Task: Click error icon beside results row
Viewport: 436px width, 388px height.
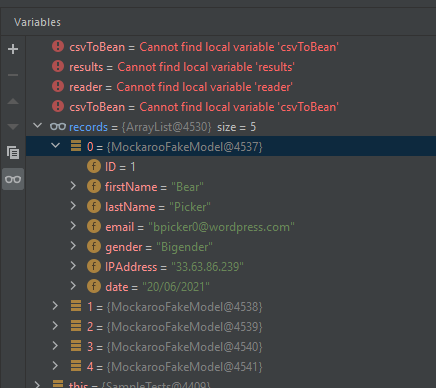Action: pyautogui.click(x=58, y=66)
